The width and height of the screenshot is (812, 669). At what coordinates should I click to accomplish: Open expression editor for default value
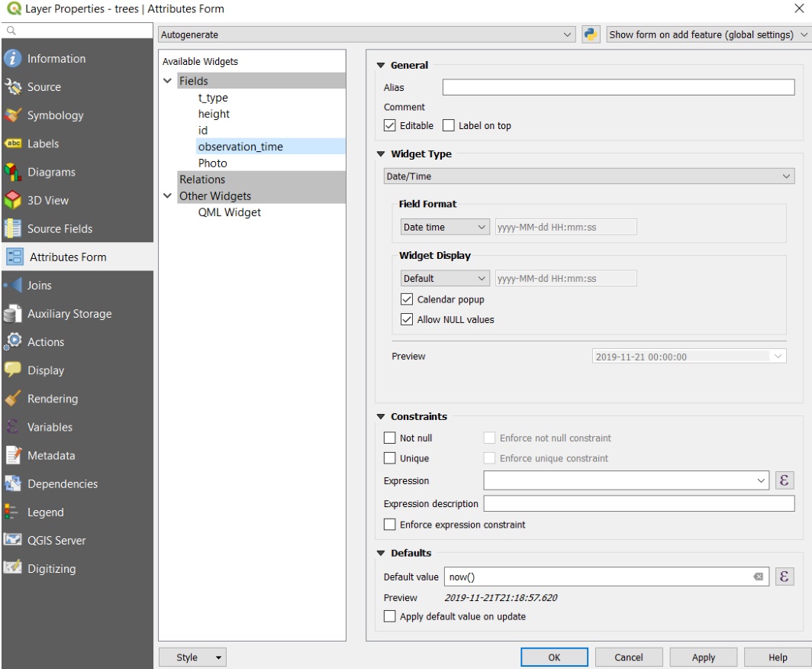[785, 577]
